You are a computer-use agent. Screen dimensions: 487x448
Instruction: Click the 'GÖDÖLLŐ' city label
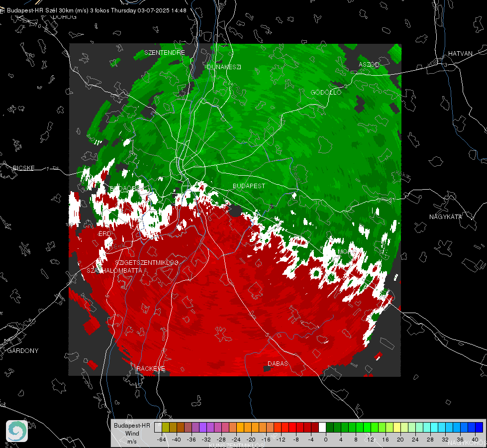coord(326,92)
